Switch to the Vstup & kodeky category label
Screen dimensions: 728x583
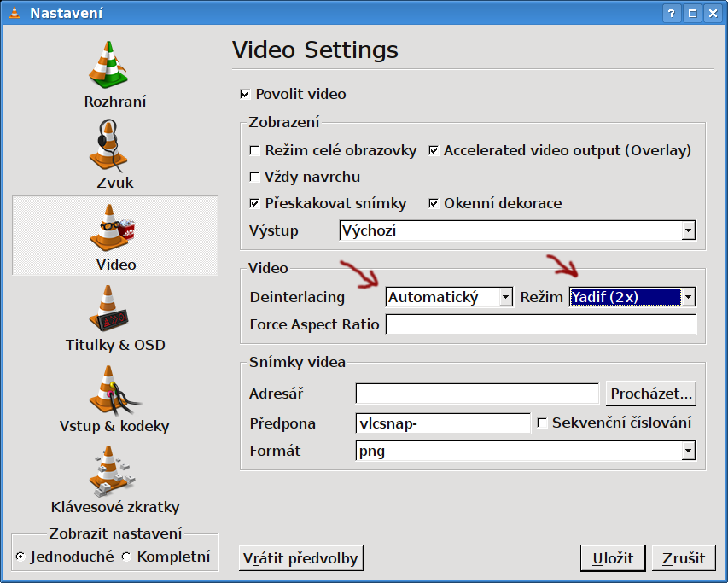pos(114,426)
